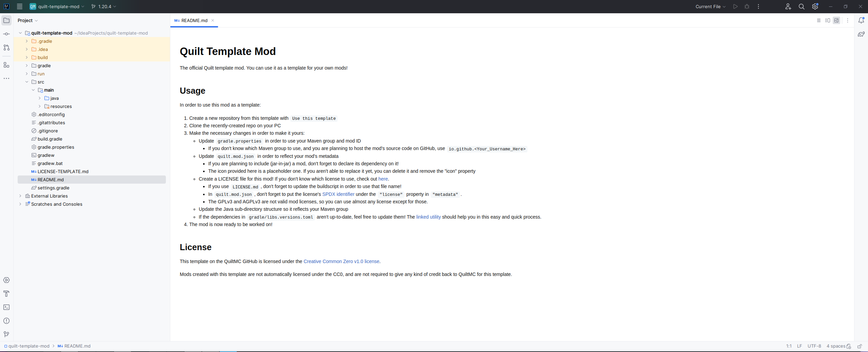
Task: Open the IDE hamburger main menu
Action: pyautogui.click(x=19, y=6)
